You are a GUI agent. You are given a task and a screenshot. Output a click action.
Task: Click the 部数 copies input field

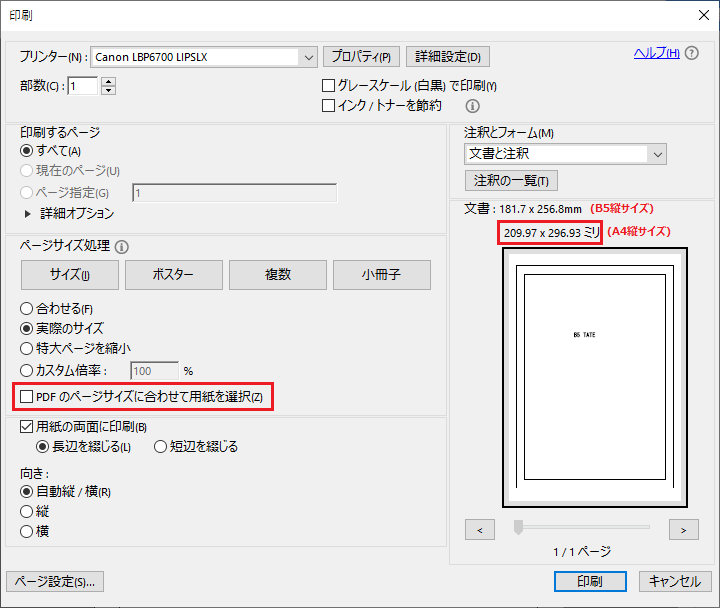pyautogui.click(x=83, y=86)
